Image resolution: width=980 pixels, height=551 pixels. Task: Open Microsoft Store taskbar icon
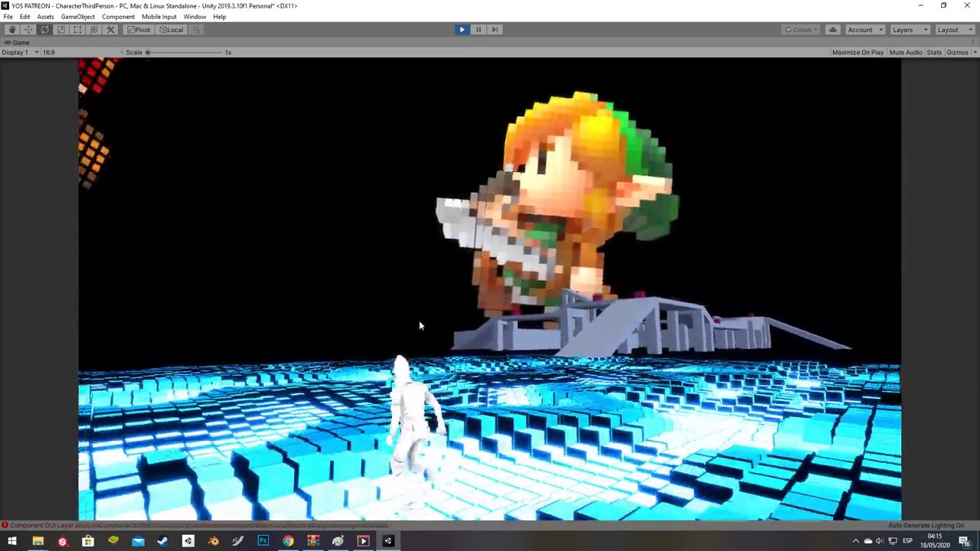coord(88,541)
